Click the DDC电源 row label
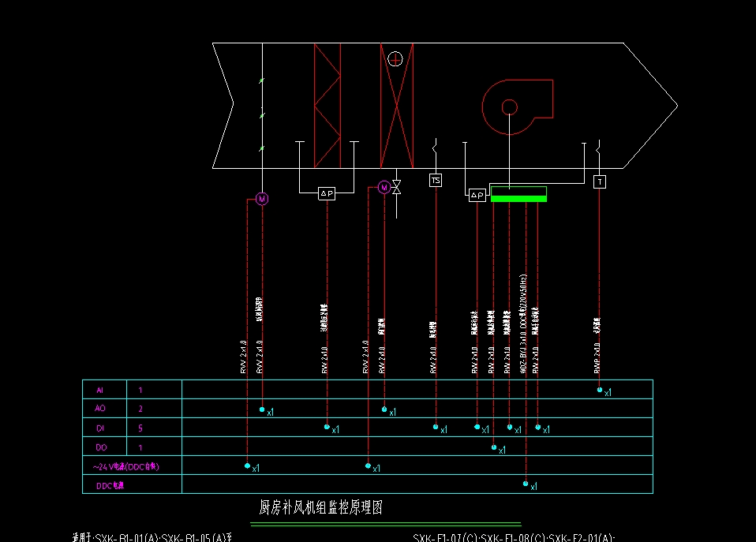This screenshot has width=756, height=542. tap(110, 486)
